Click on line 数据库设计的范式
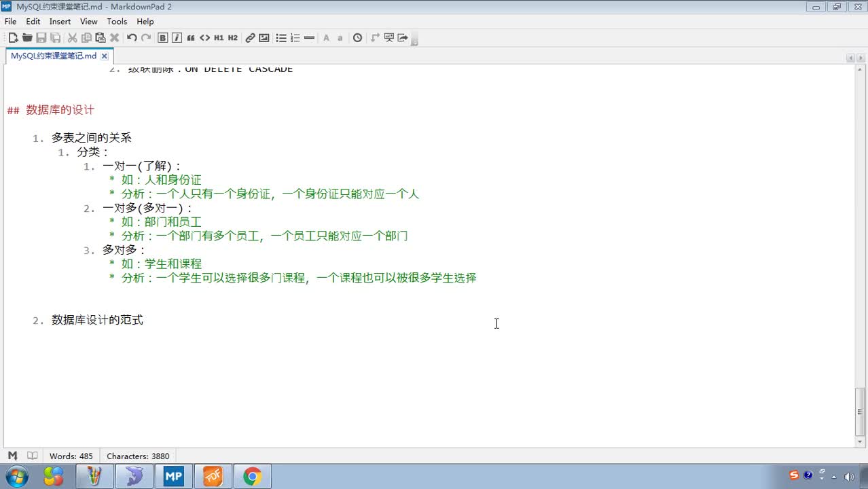This screenshot has width=868, height=489. [x=97, y=320]
